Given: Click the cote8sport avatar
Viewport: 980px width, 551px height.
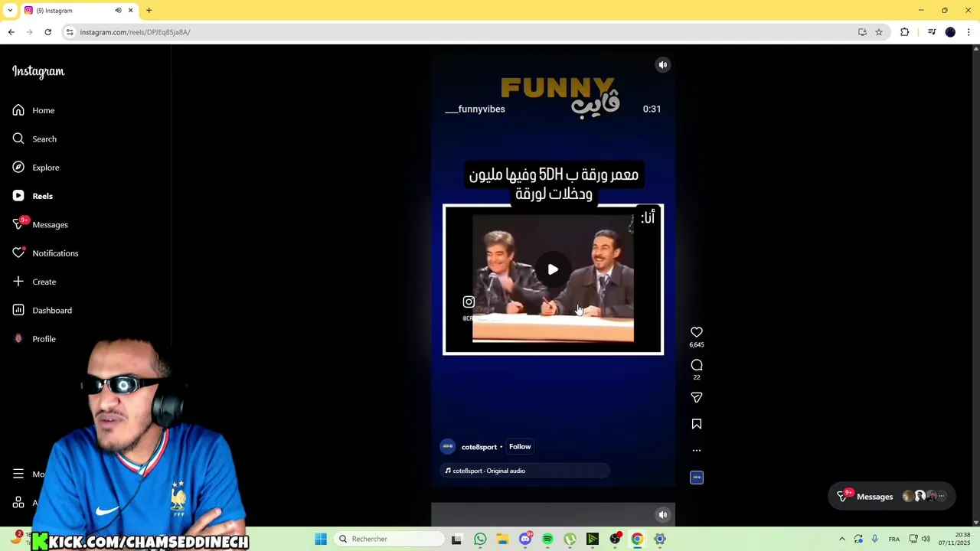Looking at the screenshot, I should (x=448, y=447).
